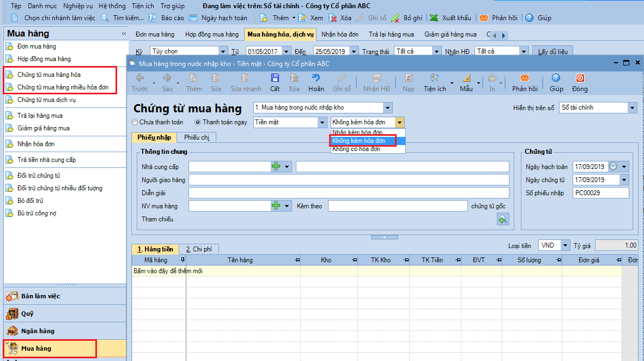Click the Số phiếu nhập field PC00029
644x361 pixels.
pos(600,193)
